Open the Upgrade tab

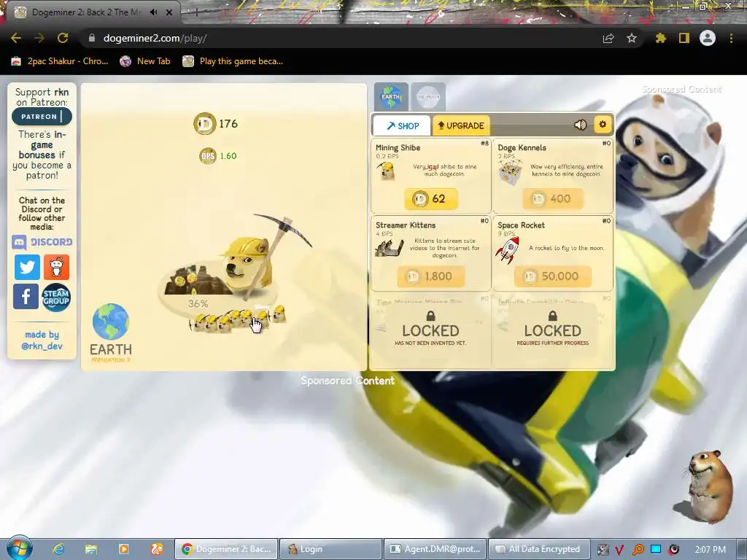pyautogui.click(x=461, y=125)
